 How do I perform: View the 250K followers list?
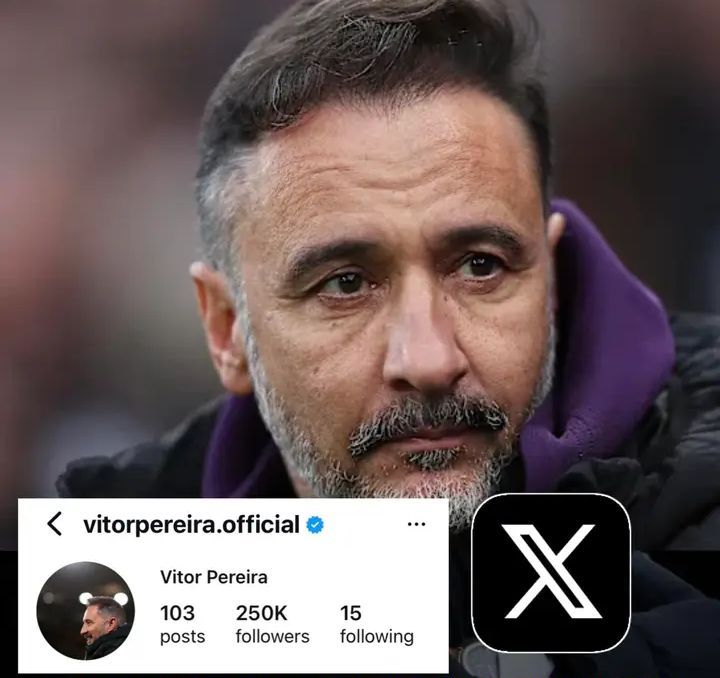272,624
